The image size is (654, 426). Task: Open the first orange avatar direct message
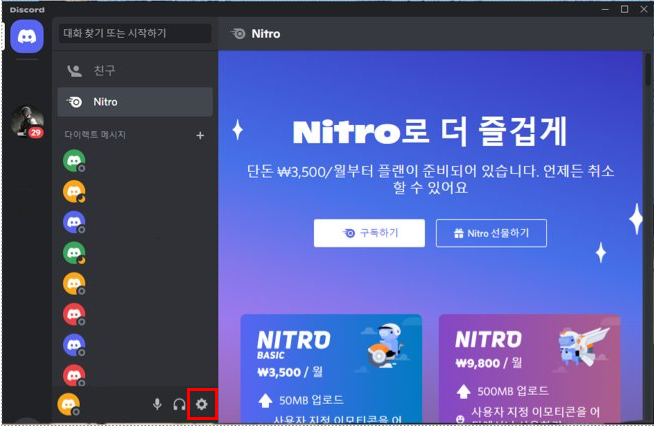74,192
